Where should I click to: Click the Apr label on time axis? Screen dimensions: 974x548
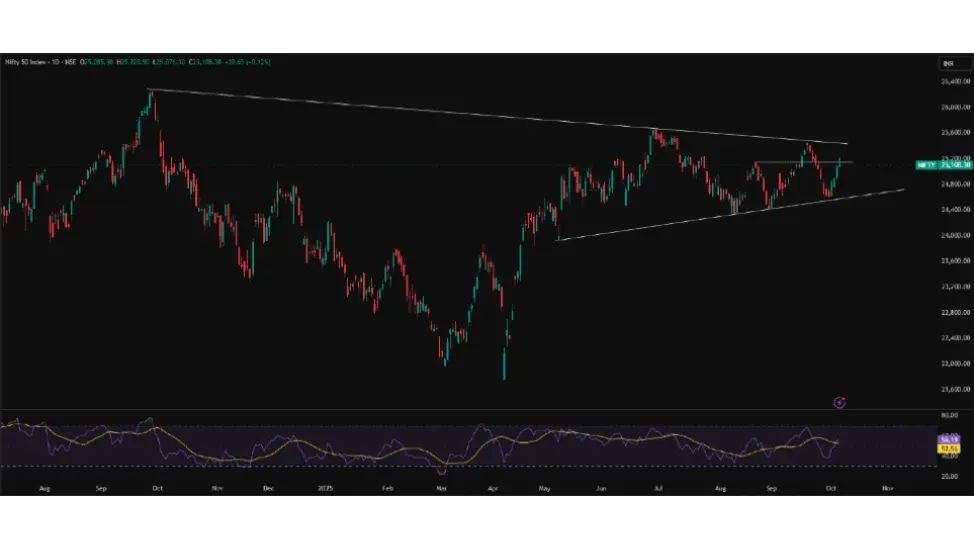pyautogui.click(x=492, y=489)
